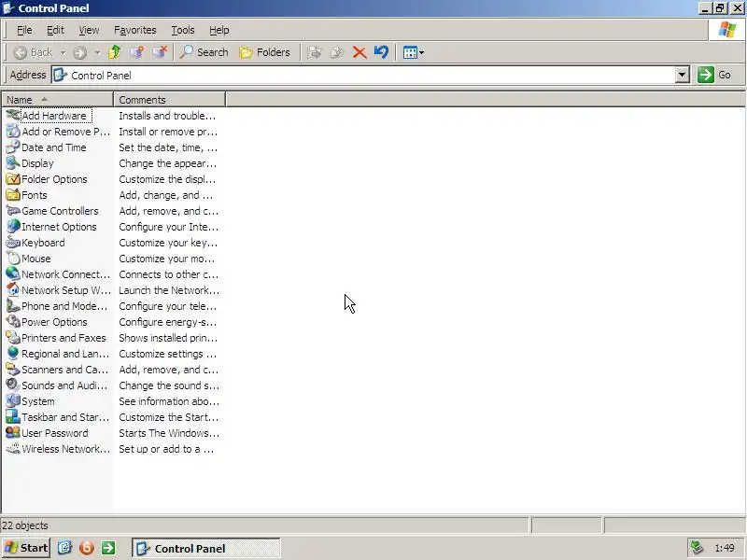
Task: Open the Views dropdown button
Action: point(413,52)
